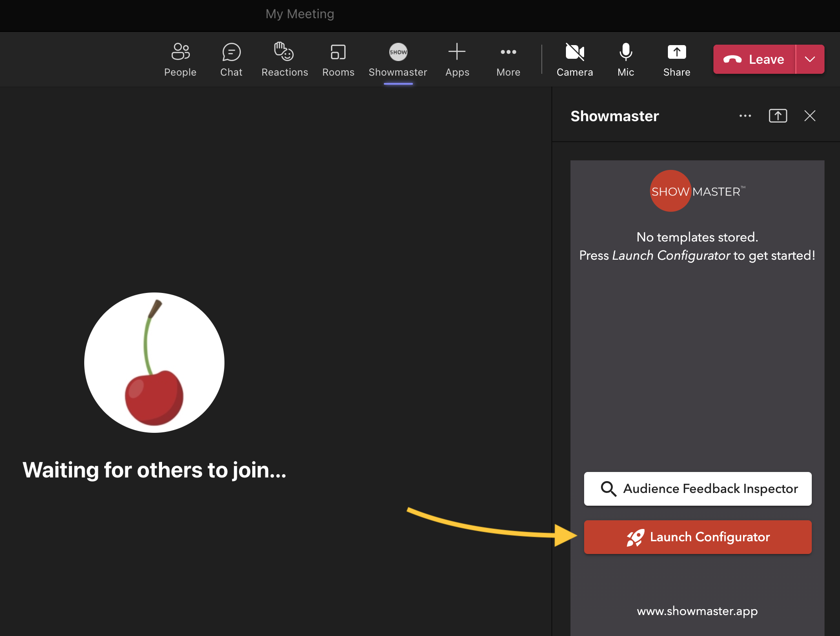Mute the Mic

click(x=626, y=59)
